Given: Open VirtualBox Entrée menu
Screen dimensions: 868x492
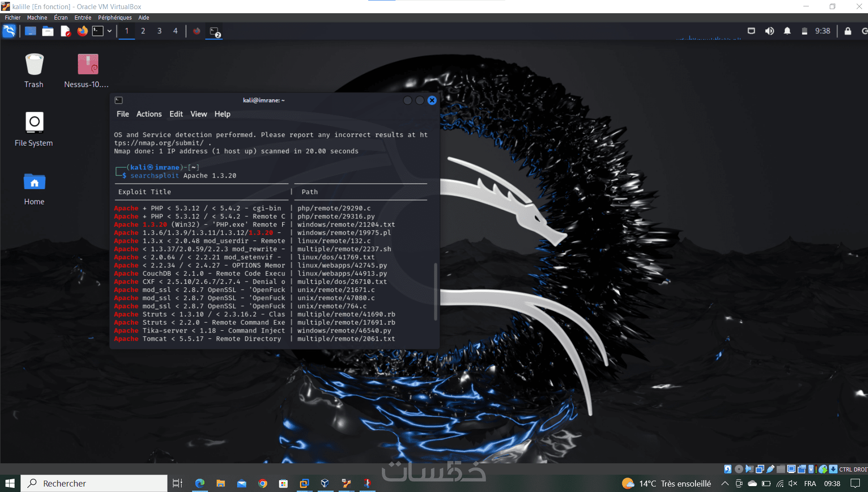Looking at the screenshot, I should [x=83, y=17].
